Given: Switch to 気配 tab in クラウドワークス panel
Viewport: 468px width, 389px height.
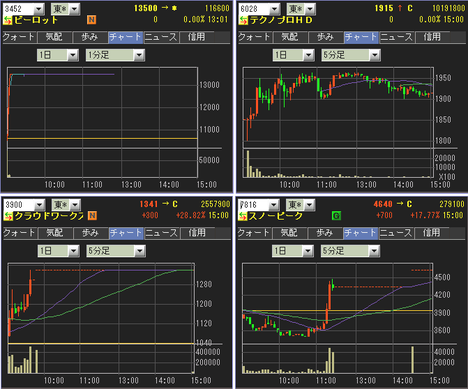Looking at the screenshot, I should 55,233.
